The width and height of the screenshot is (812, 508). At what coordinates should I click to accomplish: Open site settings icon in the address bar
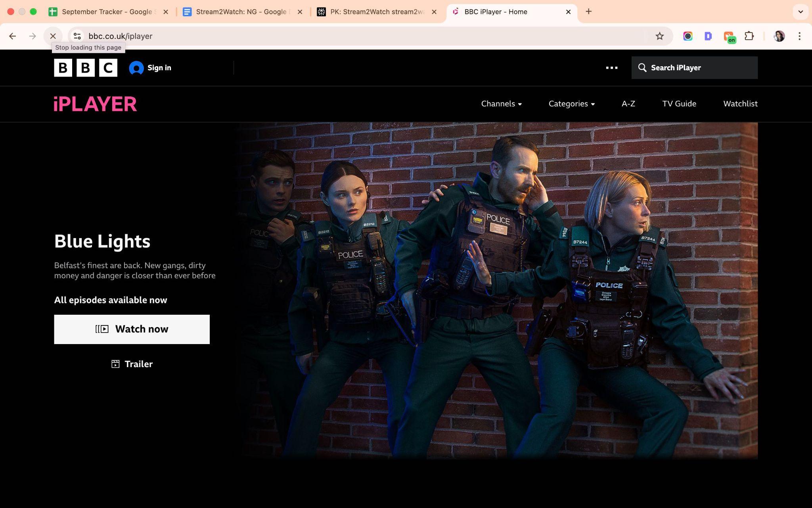(77, 36)
